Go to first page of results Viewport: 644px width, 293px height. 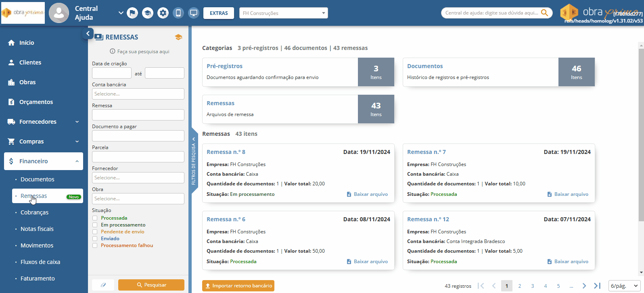[x=481, y=286]
